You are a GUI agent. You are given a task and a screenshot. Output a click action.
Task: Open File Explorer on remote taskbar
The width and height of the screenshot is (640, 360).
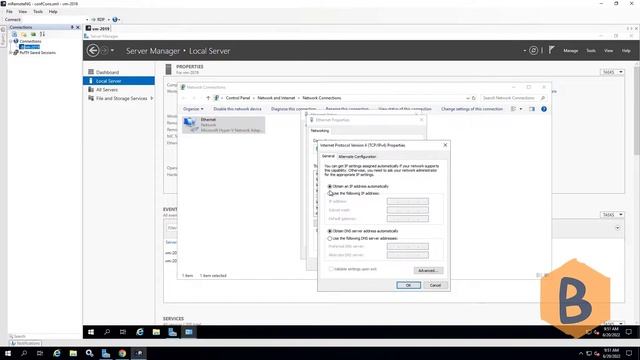(x=156, y=332)
